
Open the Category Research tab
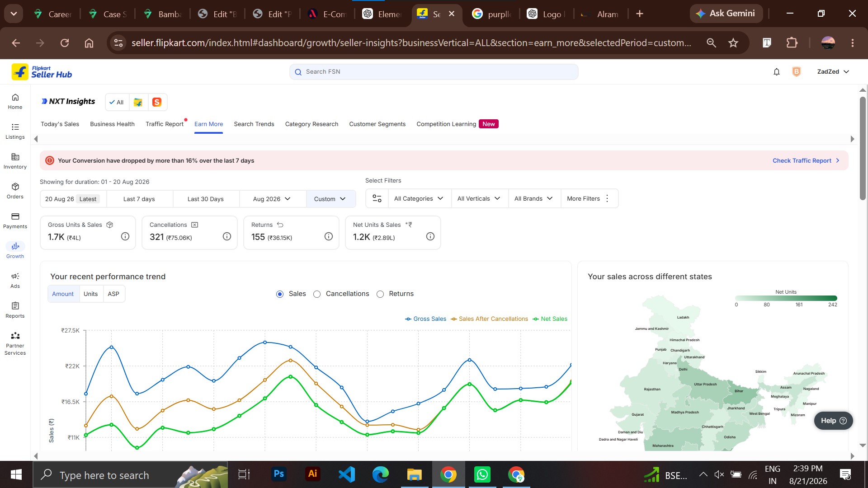pos(311,124)
